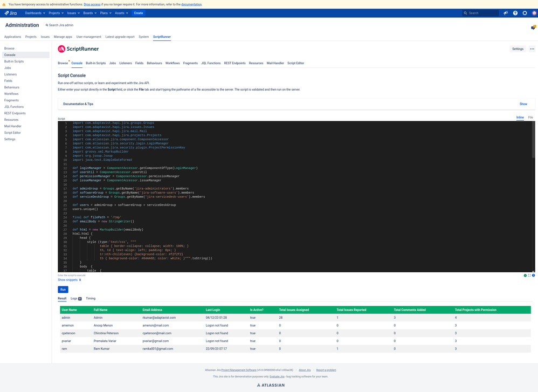
Task: Click the notification chat icon with badge
Action: pyautogui.click(x=534, y=27)
